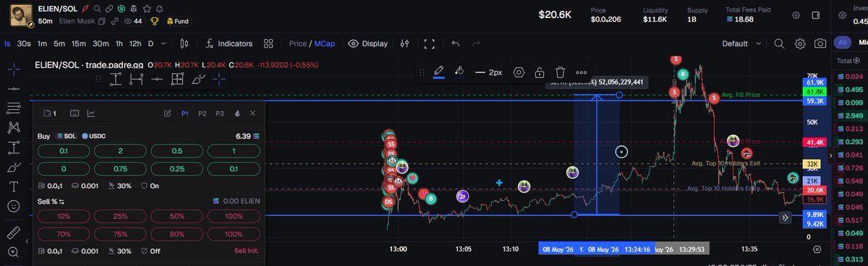Select the ruler measure tool
Viewport: 868px width, 266px height.
[13, 233]
